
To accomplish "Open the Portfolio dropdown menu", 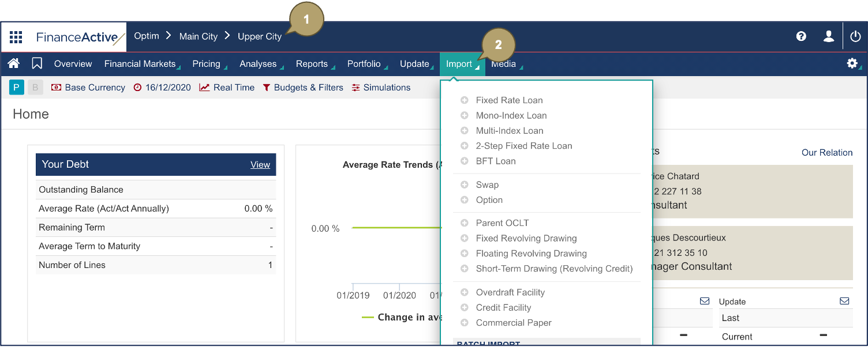I will [364, 64].
